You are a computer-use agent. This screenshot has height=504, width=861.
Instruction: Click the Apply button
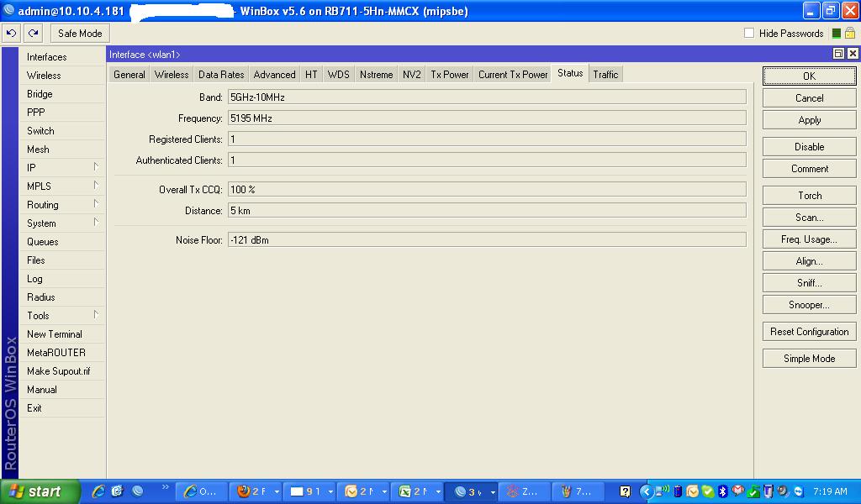[810, 120]
